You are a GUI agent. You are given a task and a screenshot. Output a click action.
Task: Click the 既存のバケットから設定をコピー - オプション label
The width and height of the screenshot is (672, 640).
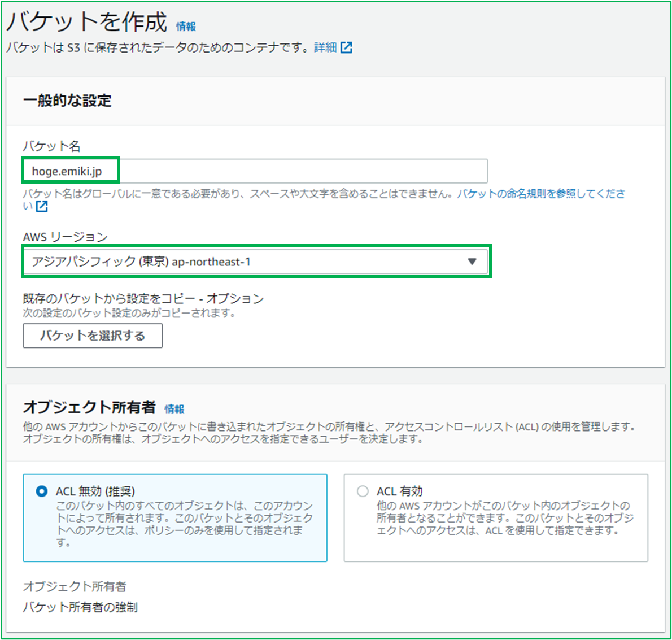click(x=143, y=298)
